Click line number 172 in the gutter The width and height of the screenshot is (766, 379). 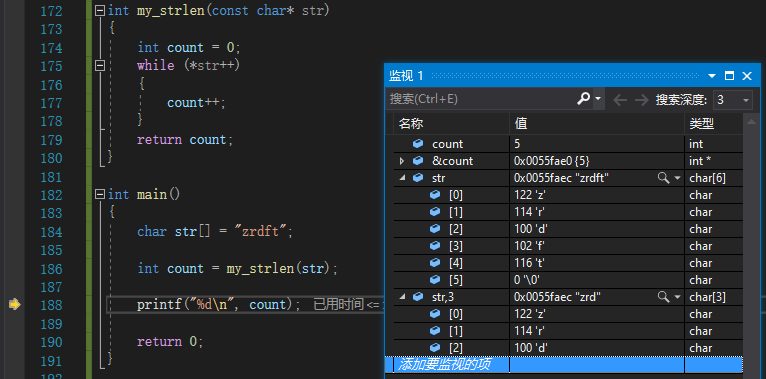click(51, 11)
